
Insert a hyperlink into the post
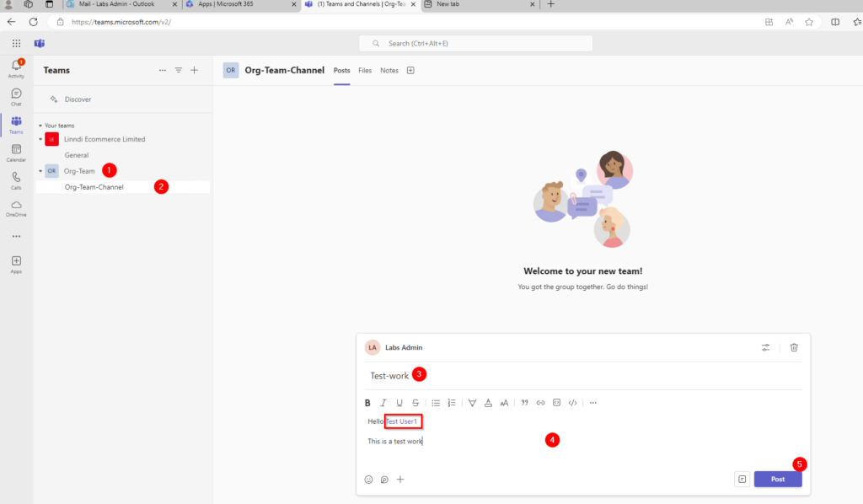tap(540, 403)
